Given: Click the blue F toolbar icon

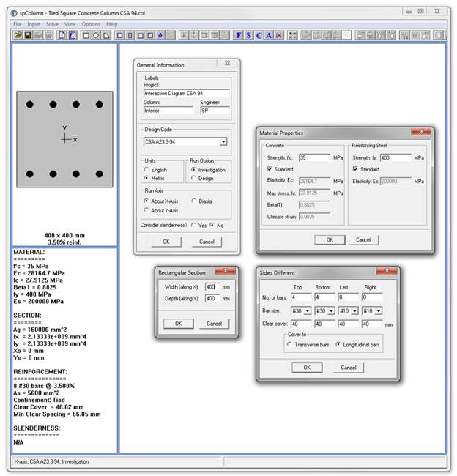Looking at the screenshot, I should (x=239, y=36).
